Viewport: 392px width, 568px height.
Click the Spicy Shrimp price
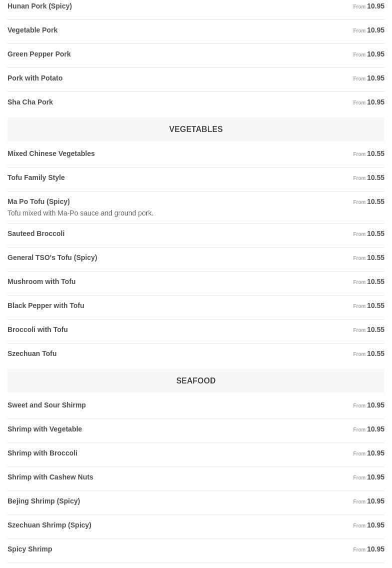(375, 549)
